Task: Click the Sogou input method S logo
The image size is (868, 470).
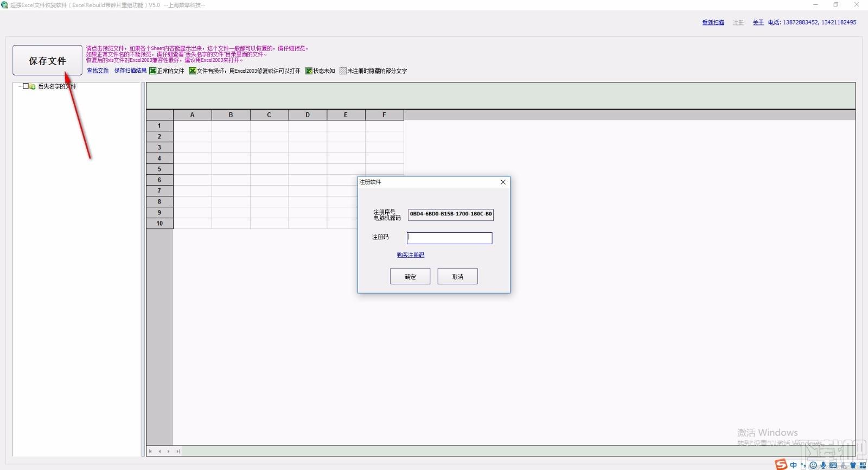Action: click(781, 465)
